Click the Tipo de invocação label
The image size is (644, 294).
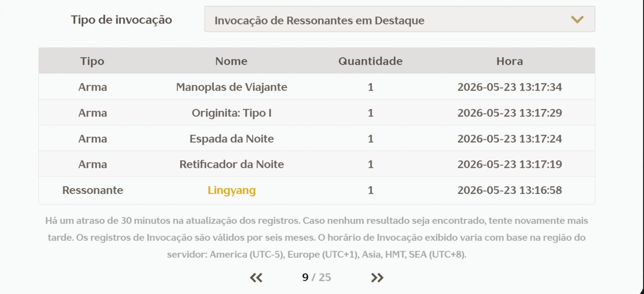(121, 20)
